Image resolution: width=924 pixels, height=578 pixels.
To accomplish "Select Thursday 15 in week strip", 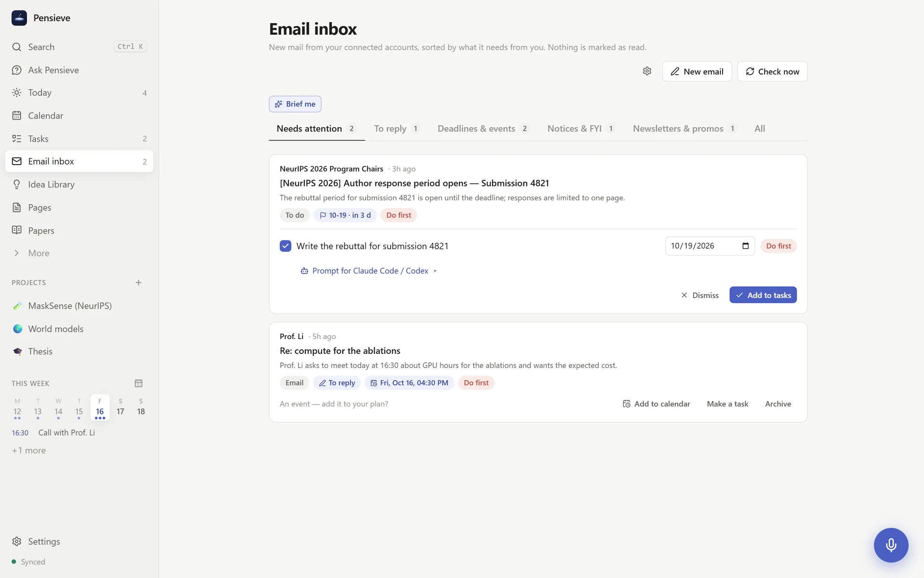I will point(79,408).
